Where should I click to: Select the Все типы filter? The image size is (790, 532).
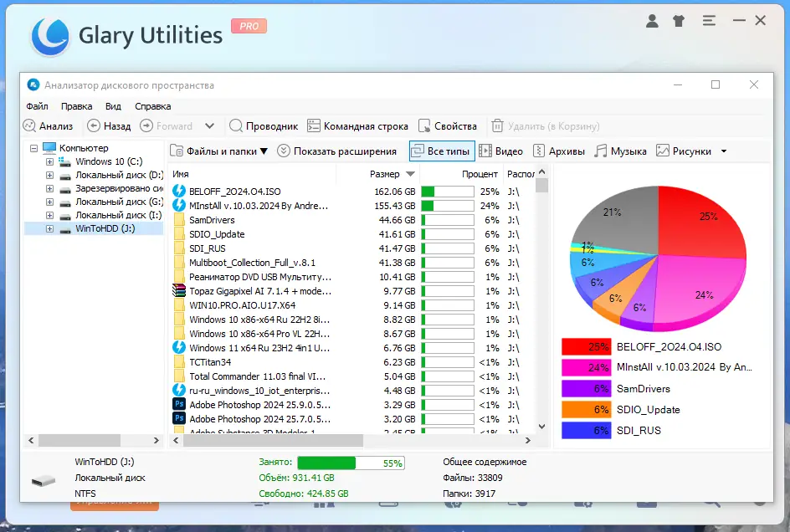click(x=442, y=151)
